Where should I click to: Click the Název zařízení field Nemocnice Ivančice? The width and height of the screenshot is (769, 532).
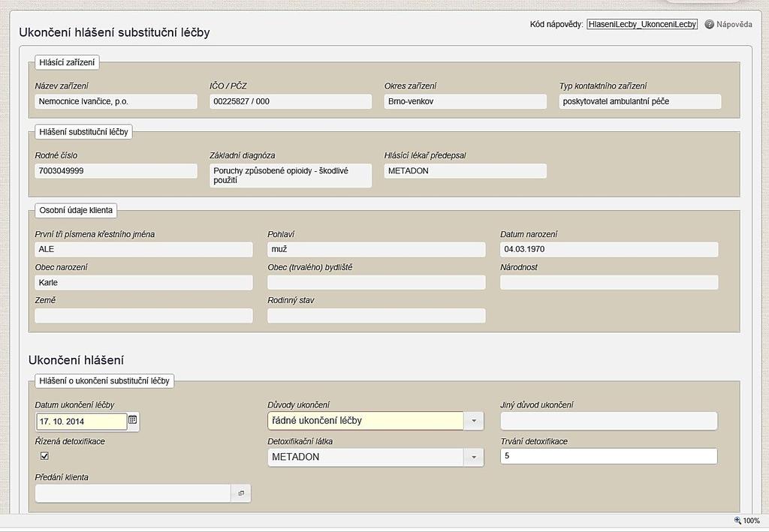click(116, 101)
